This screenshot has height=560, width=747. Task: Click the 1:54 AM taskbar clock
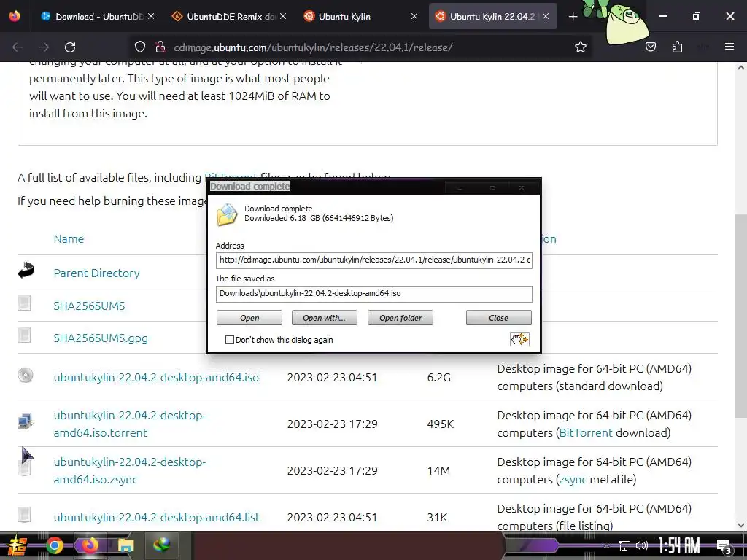(x=679, y=545)
